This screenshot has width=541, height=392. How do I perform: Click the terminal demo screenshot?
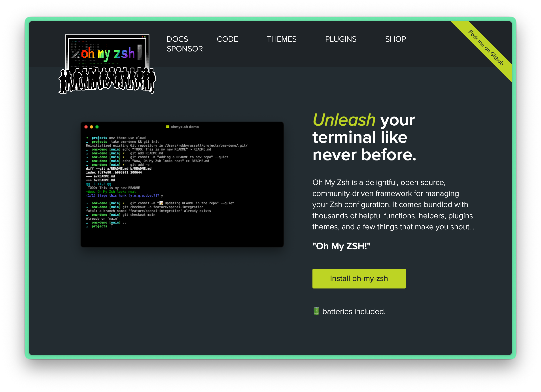point(182,185)
